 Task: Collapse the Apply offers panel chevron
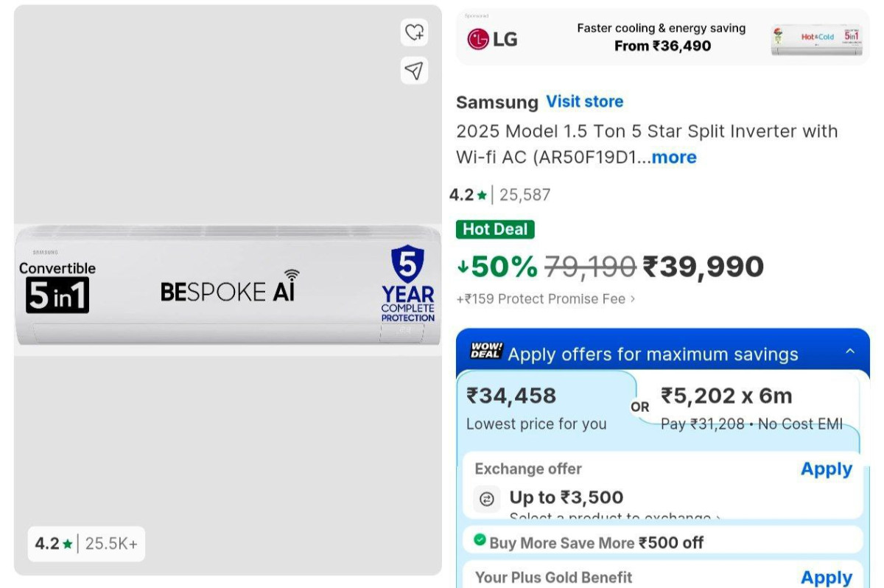(850, 351)
